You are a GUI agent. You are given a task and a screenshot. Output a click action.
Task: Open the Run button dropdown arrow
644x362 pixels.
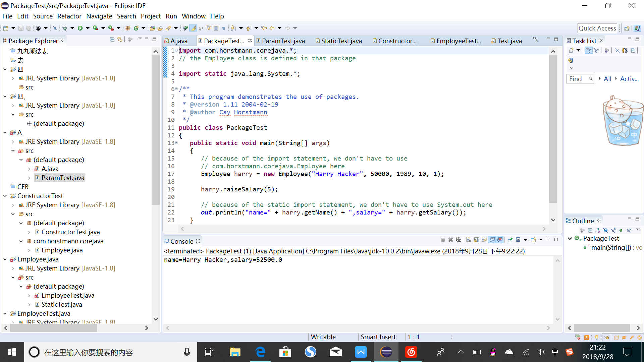point(88,28)
